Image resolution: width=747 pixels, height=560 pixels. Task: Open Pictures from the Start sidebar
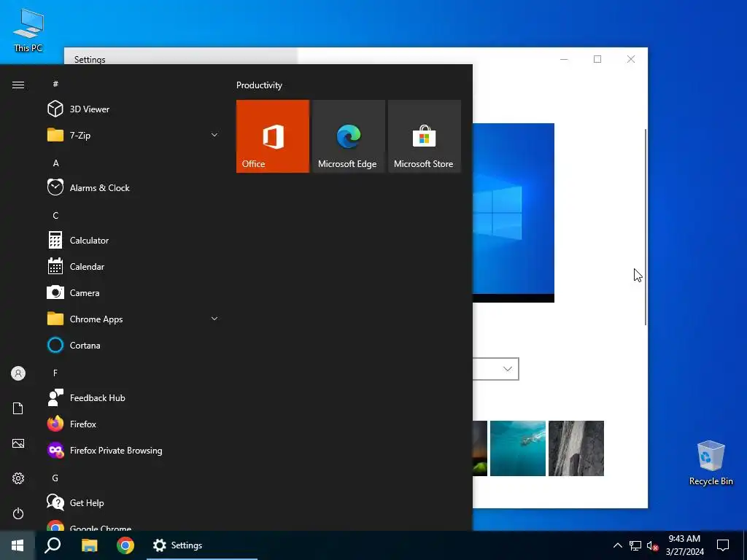pyautogui.click(x=18, y=443)
